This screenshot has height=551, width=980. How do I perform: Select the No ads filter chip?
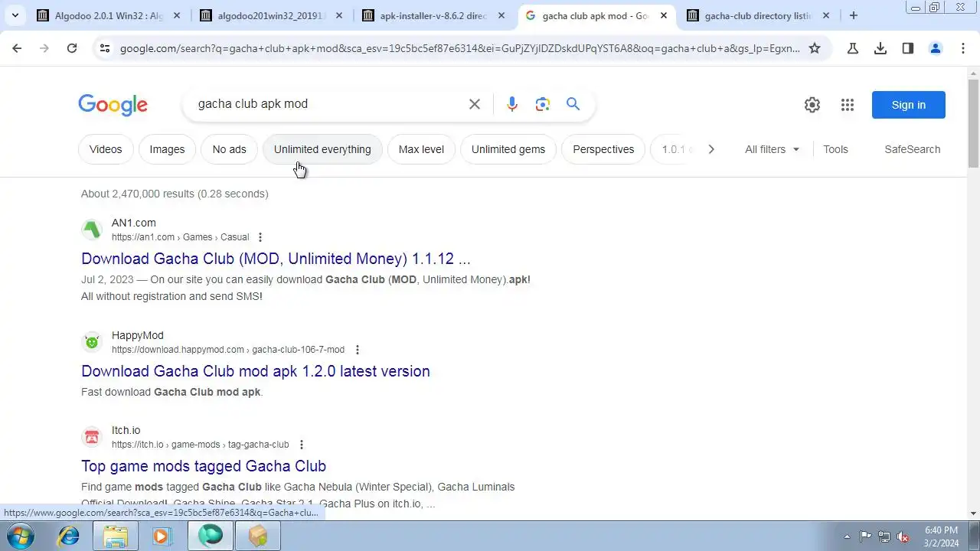229,149
